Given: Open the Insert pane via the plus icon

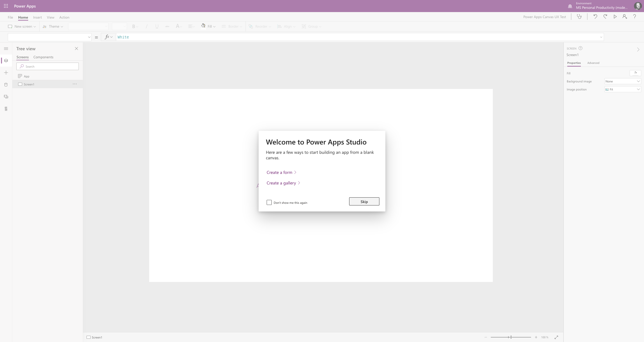Looking at the screenshot, I should tap(6, 73).
